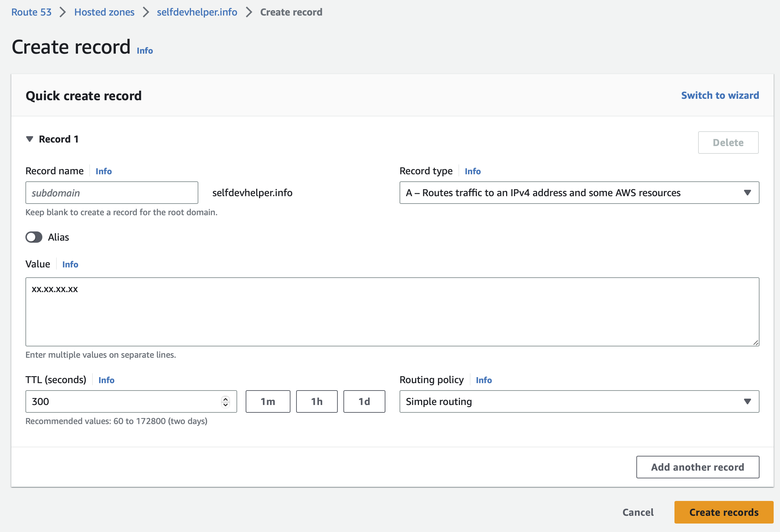Open Info link beside Record type
This screenshot has width=780, height=532.
(x=473, y=171)
